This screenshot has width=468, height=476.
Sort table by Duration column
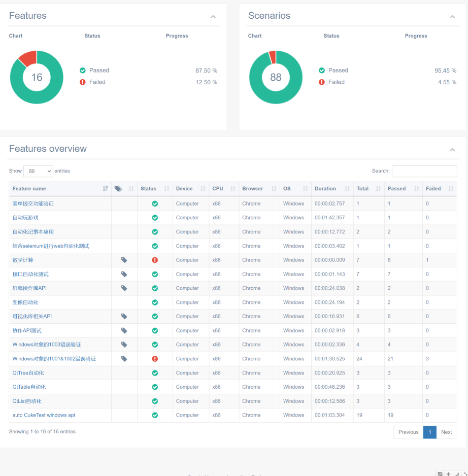click(x=331, y=189)
